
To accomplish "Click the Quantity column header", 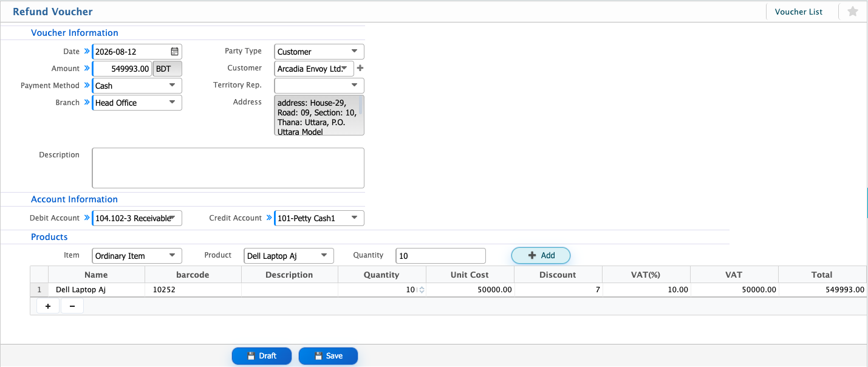I will pyautogui.click(x=381, y=275).
